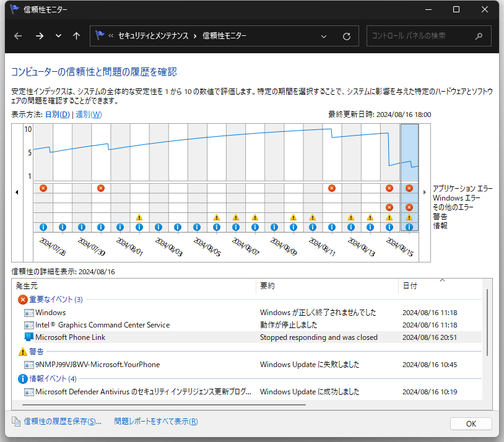Click the warning triangle for 2024/08/13
Screen dimensions: 504x442
(x=351, y=217)
